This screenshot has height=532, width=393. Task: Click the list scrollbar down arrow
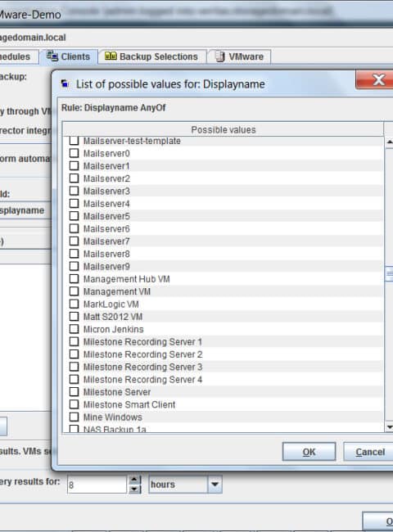tap(389, 426)
